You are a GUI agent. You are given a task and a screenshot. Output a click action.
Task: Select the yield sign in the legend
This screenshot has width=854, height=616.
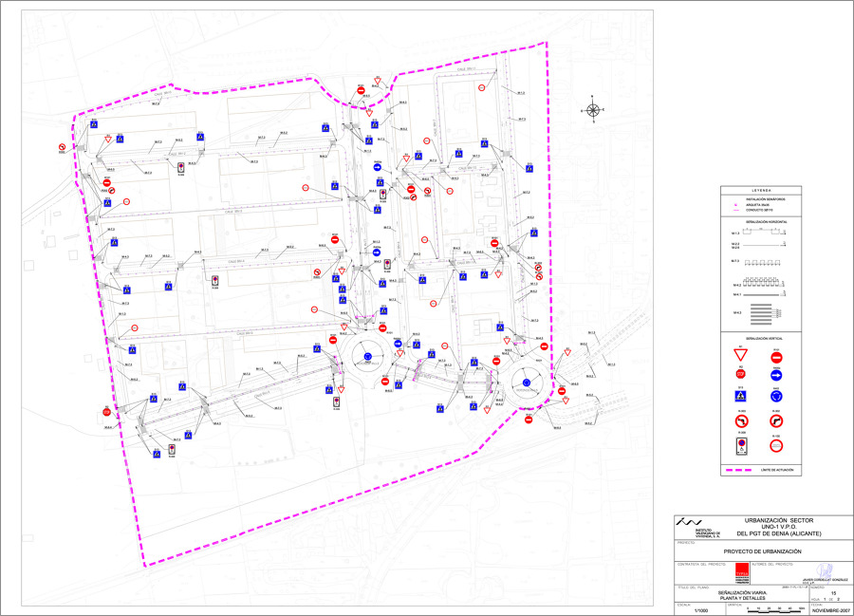[740, 356]
